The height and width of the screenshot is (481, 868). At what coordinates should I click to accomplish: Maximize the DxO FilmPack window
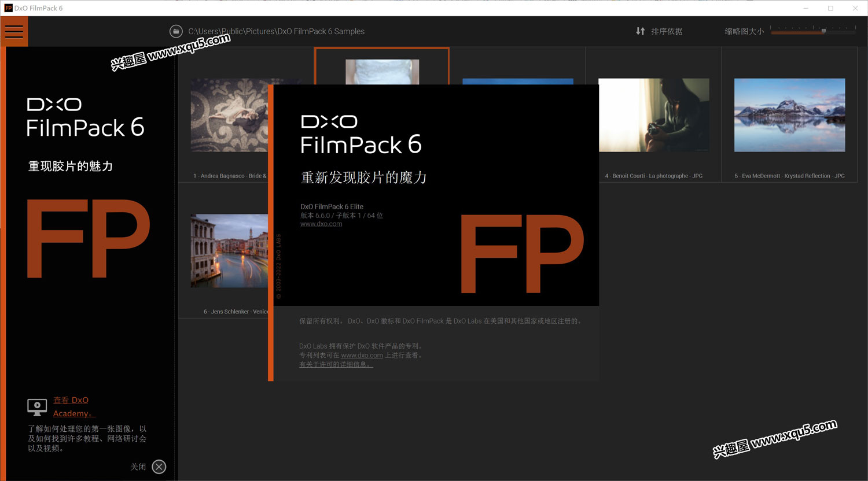tap(830, 8)
